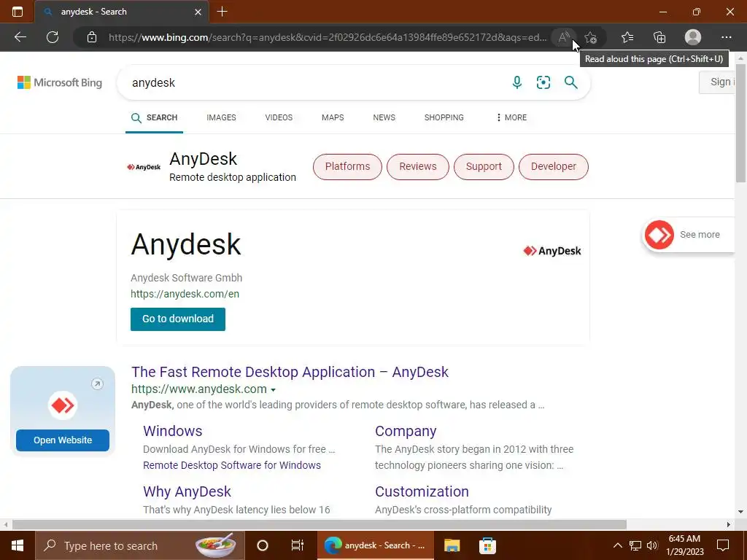Click the scrollbar right arrow
The image size is (747, 560).
tap(728, 524)
